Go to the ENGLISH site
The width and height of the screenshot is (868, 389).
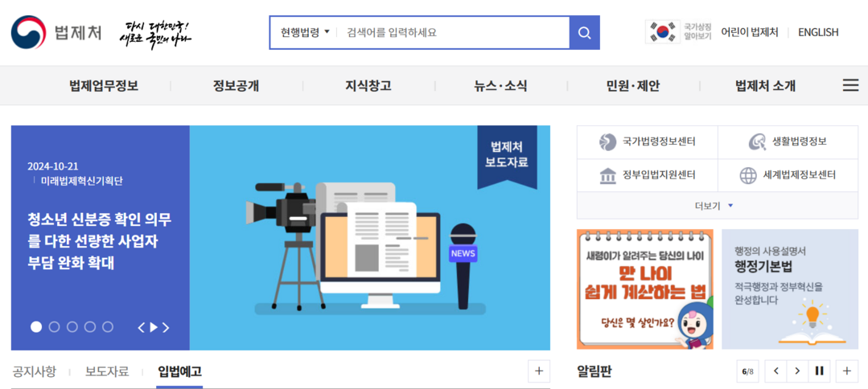point(817,32)
